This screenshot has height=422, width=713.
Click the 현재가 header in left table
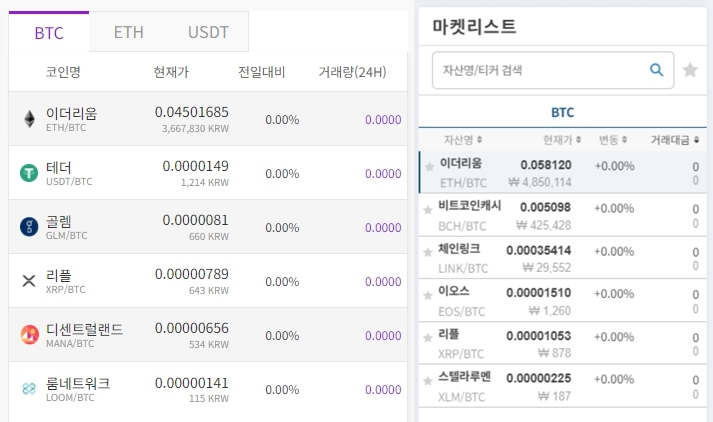coord(171,72)
